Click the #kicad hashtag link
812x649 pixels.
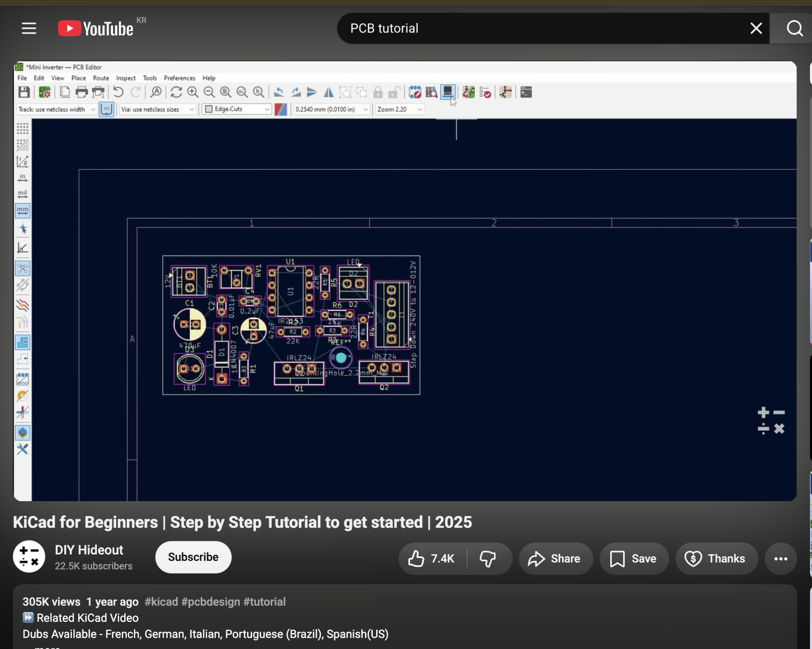(x=161, y=601)
